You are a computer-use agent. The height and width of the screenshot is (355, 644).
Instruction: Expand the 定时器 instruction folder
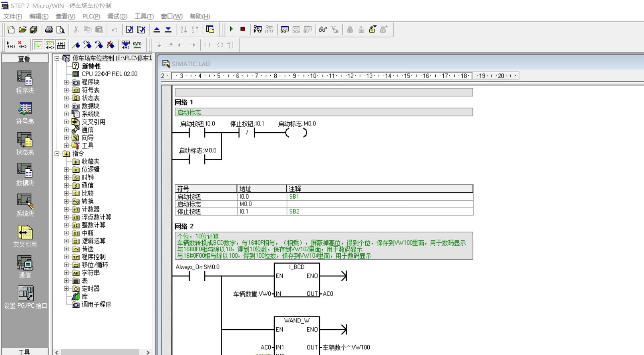click(x=66, y=289)
